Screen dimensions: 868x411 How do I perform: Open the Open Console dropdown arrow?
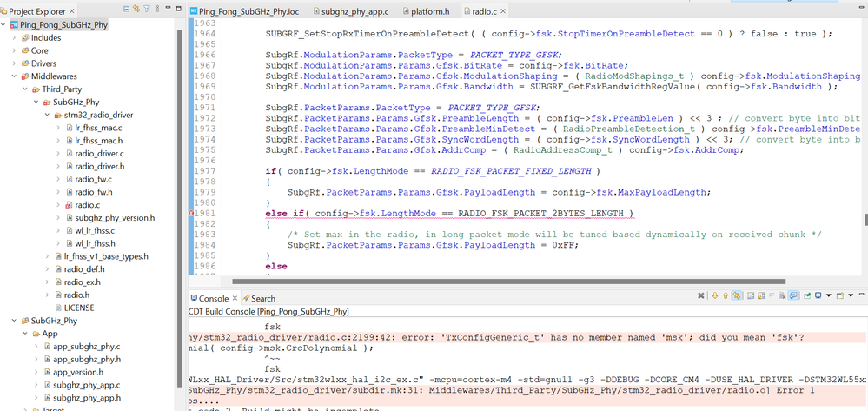coord(851,295)
